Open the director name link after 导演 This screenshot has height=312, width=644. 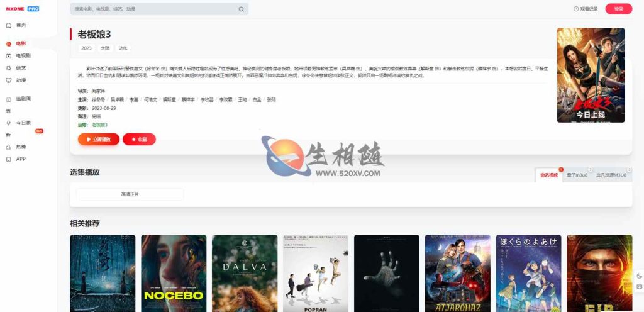coord(98,91)
